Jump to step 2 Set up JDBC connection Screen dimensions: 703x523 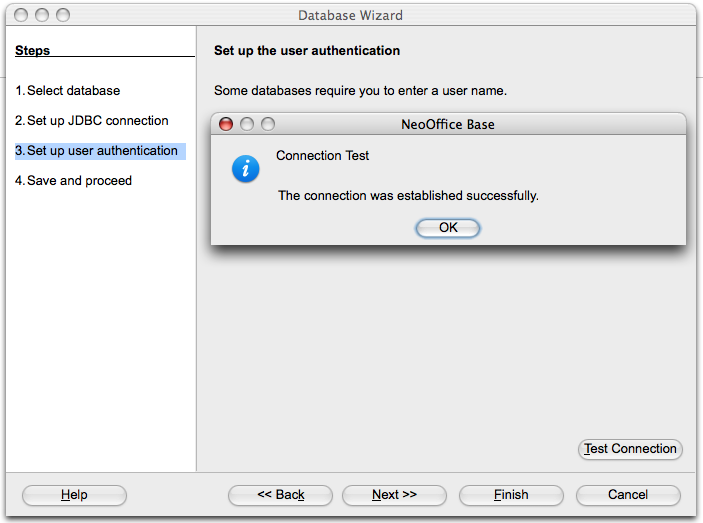(92, 121)
